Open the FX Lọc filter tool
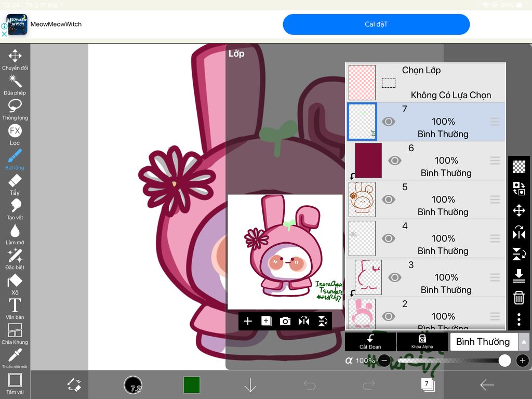532x399 pixels. coord(15,135)
